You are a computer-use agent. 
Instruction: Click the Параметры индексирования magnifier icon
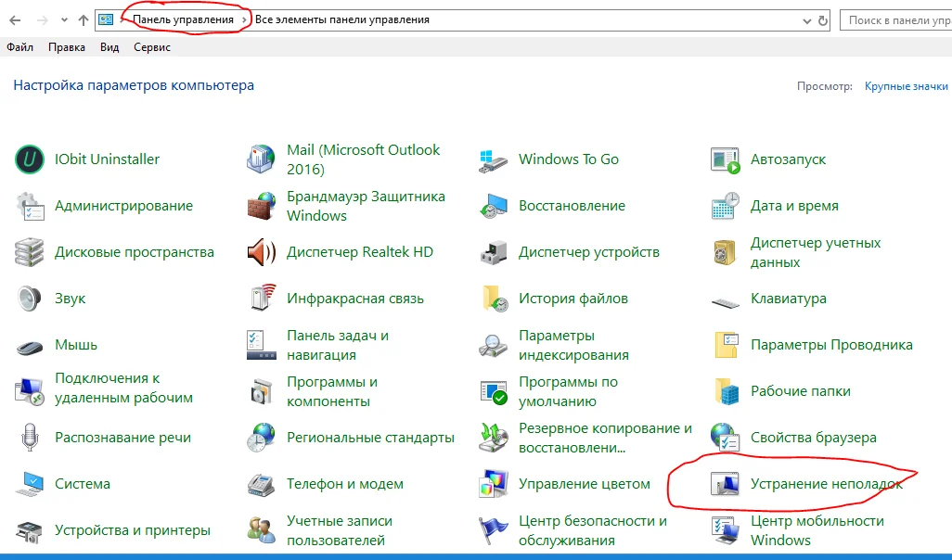[493, 345]
